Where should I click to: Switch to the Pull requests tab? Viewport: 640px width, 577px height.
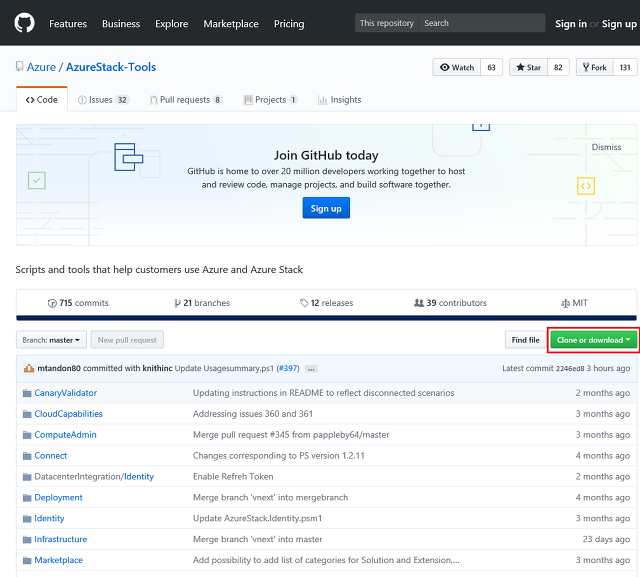pyautogui.click(x=186, y=100)
